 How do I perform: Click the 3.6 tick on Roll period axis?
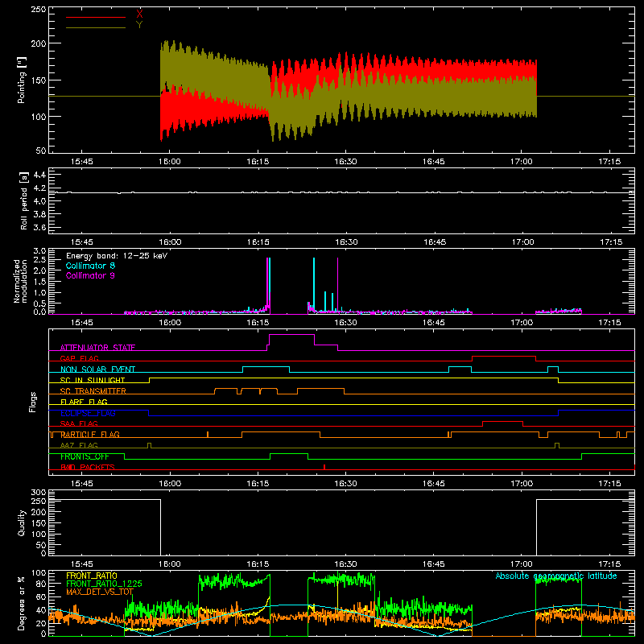click(x=39, y=227)
